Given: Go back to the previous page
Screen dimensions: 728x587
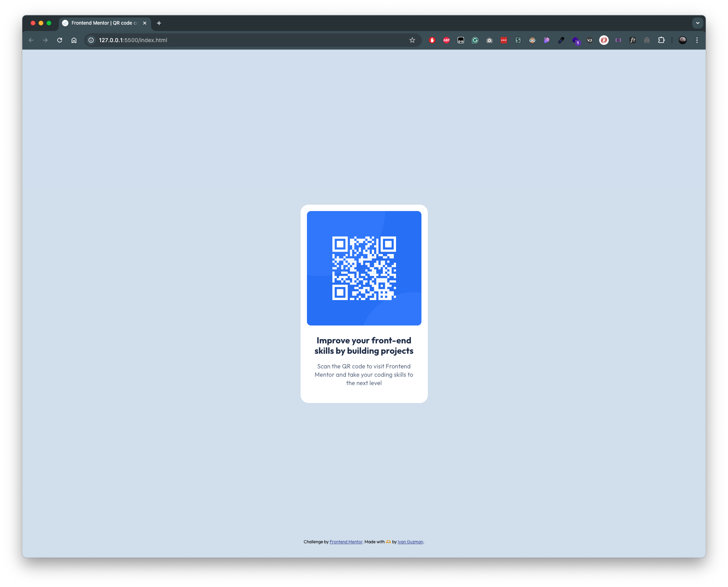Looking at the screenshot, I should point(31,40).
